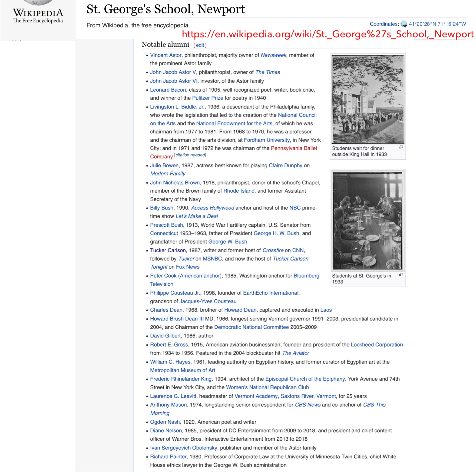
Task: Open The Aviator film link
Action: pyautogui.click(x=296, y=353)
